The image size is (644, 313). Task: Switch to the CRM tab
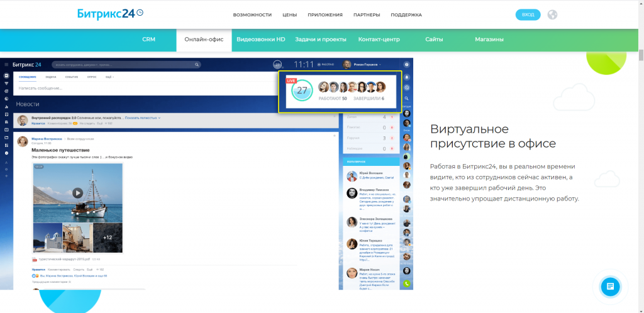pos(148,40)
